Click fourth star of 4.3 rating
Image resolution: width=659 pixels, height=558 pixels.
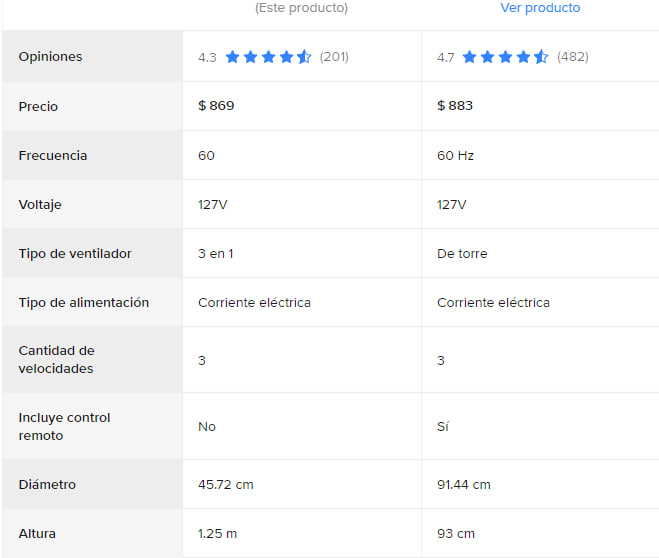286,56
